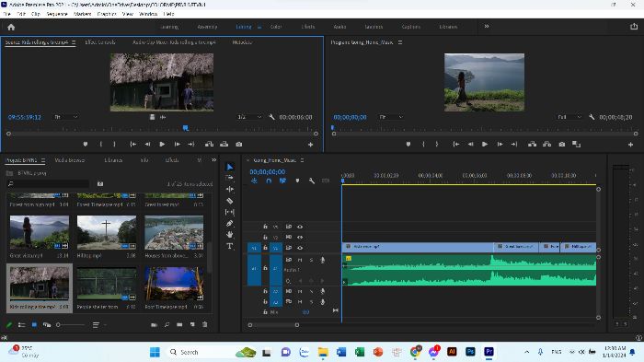Click Lift button in Program monitor
Viewport: 644px width, 362px height.
pos(533,145)
